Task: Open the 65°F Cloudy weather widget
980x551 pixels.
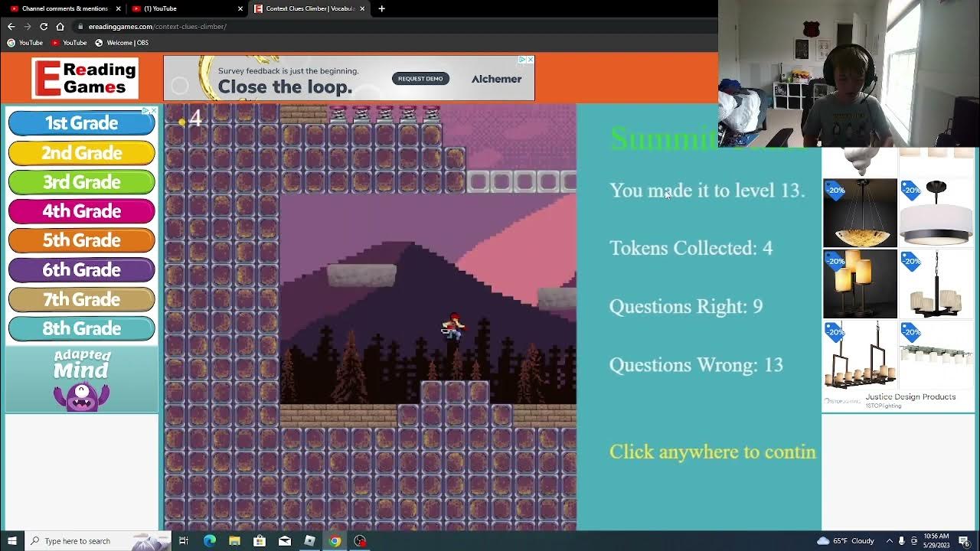Action: click(846, 541)
